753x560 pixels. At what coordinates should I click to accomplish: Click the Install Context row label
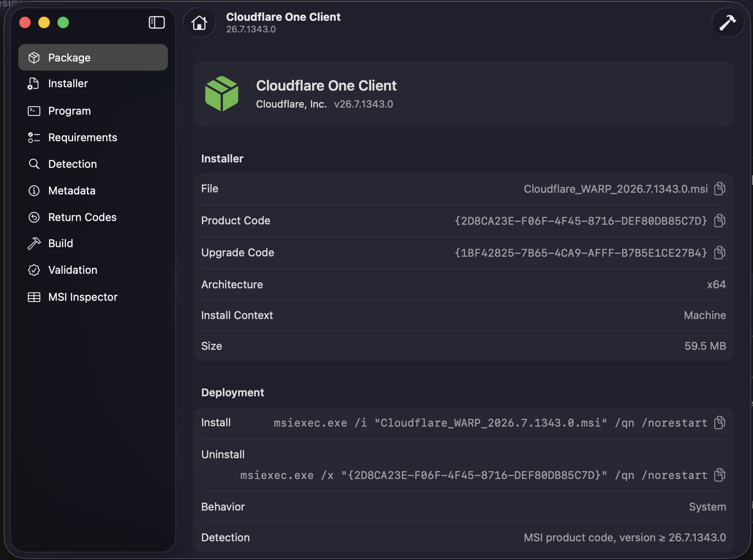(237, 315)
